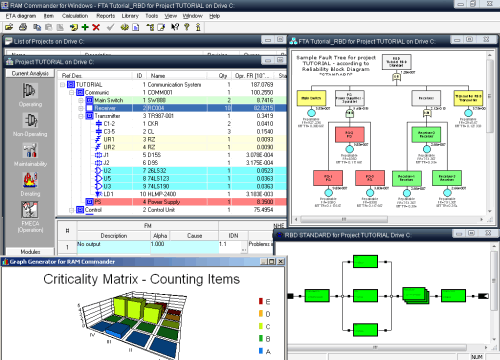Click the 187.0769 failure rate value
The width and height of the screenshot is (500, 360).
point(262,85)
